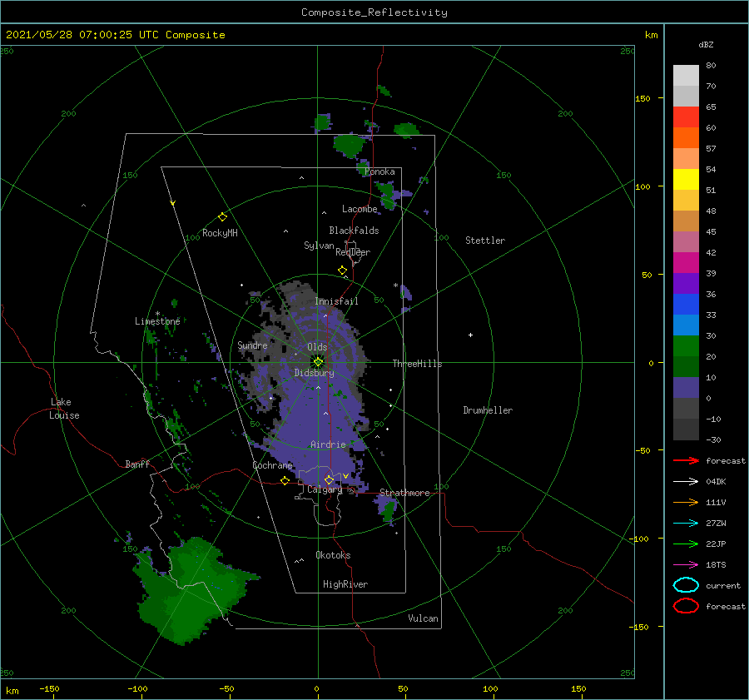Click the magenta 18TS arrow icon
749x700 pixels.
coord(686,564)
